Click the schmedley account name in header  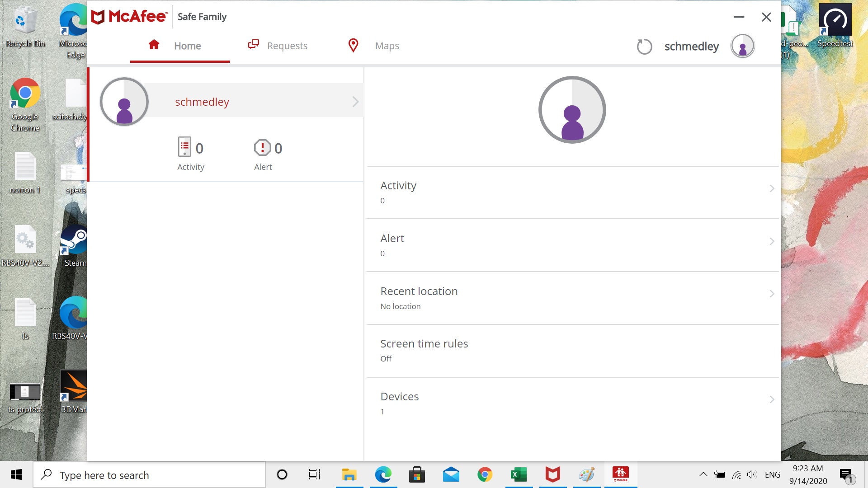[x=692, y=46]
